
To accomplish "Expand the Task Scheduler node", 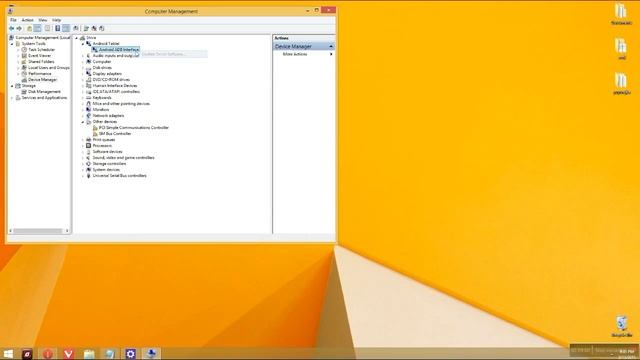I will click(x=18, y=49).
